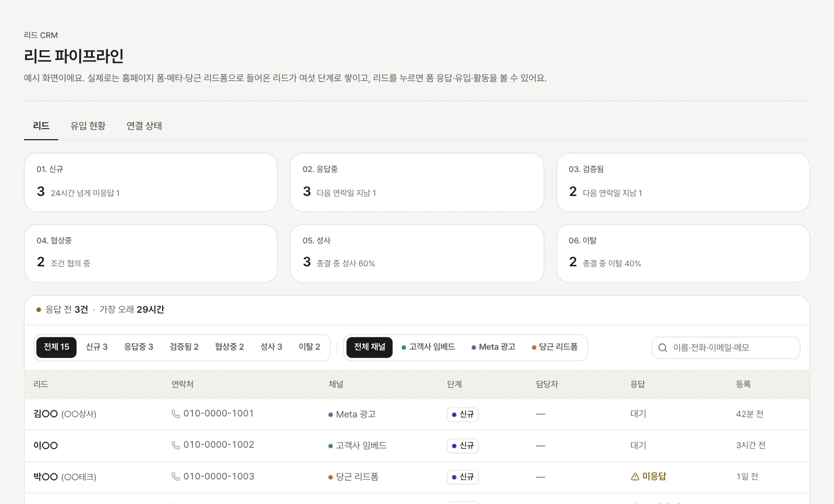Filter by 당근 리드폼 channel
The height and width of the screenshot is (504, 834).
(x=555, y=347)
